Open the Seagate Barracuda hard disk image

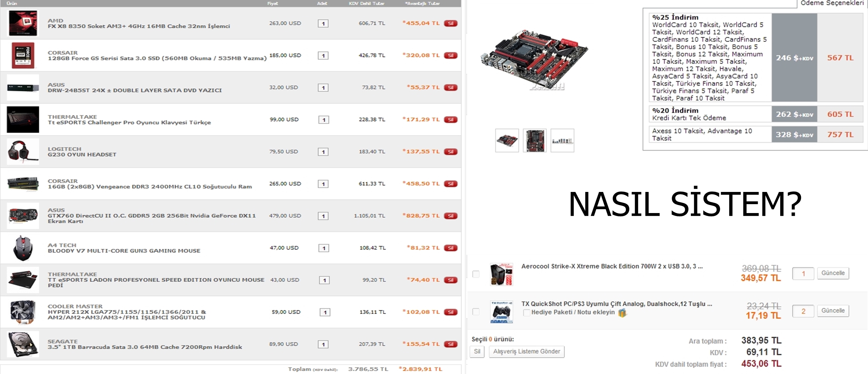pyautogui.click(x=23, y=344)
